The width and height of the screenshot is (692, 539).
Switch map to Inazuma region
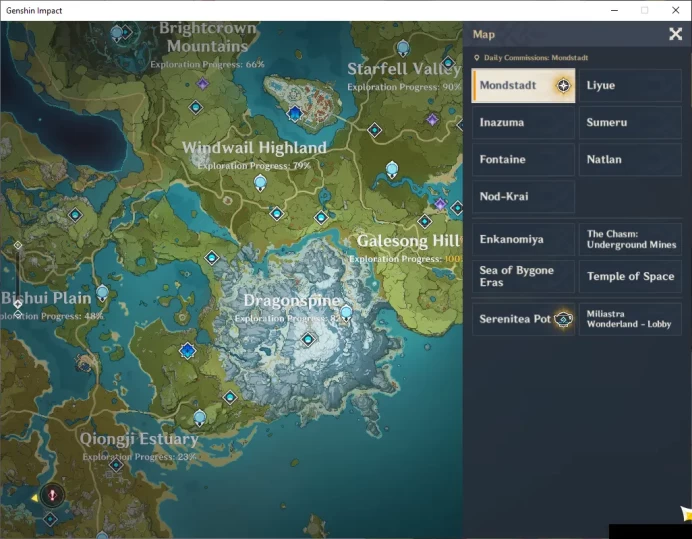(x=523, y=122)
